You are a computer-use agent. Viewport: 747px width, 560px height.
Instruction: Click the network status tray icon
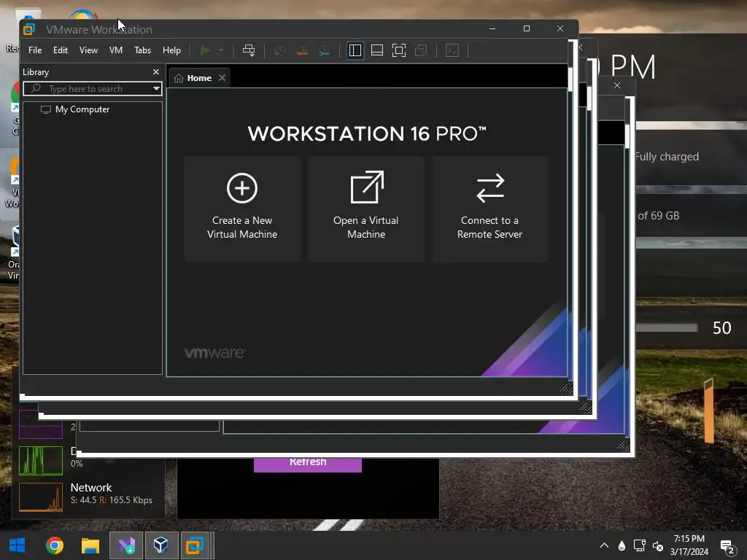639,545
